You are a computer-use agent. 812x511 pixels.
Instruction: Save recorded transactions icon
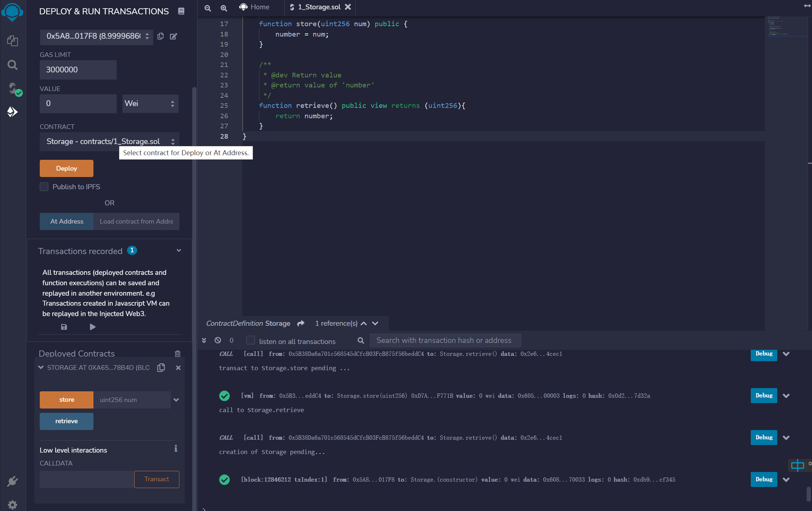point(64,327)
